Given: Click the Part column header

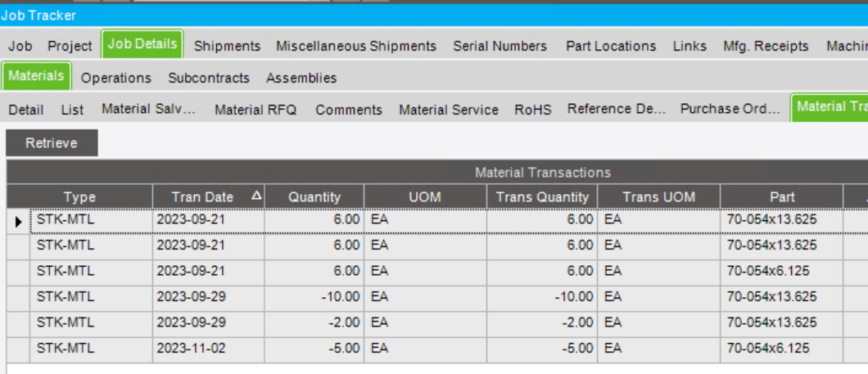Looking at the screenshot, I should coord(781,196).
